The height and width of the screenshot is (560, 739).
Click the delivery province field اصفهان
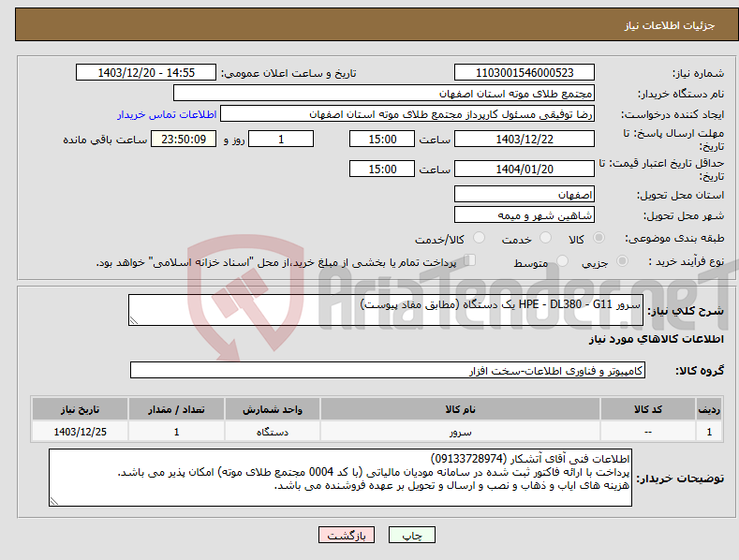[x=525, y=194]
